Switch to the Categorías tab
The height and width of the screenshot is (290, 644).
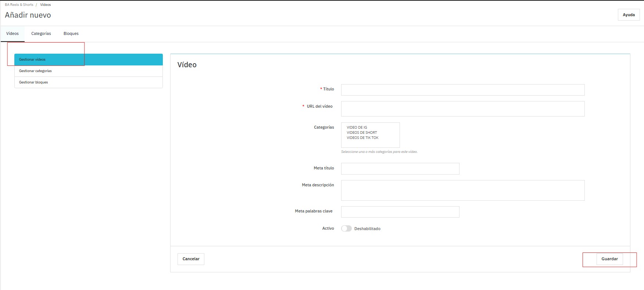(x=41, y=33)
